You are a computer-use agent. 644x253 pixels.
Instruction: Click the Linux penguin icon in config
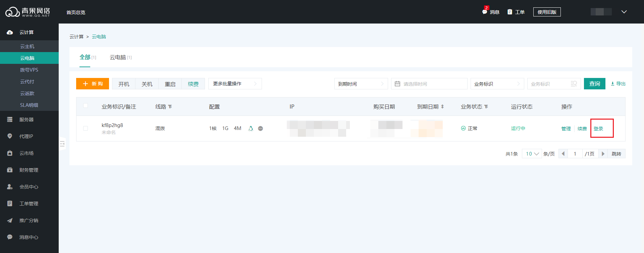coord(251,128)
